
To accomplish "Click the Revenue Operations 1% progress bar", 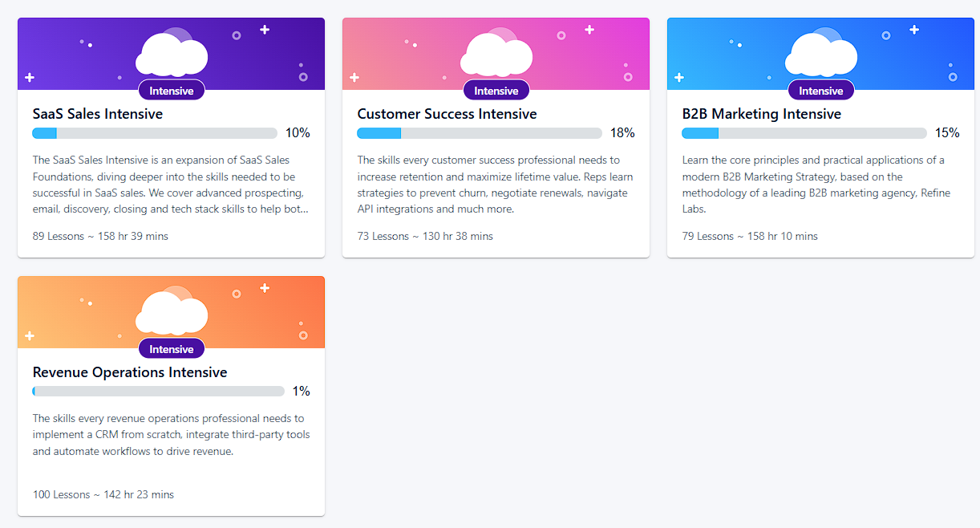I will coord(159,392).
